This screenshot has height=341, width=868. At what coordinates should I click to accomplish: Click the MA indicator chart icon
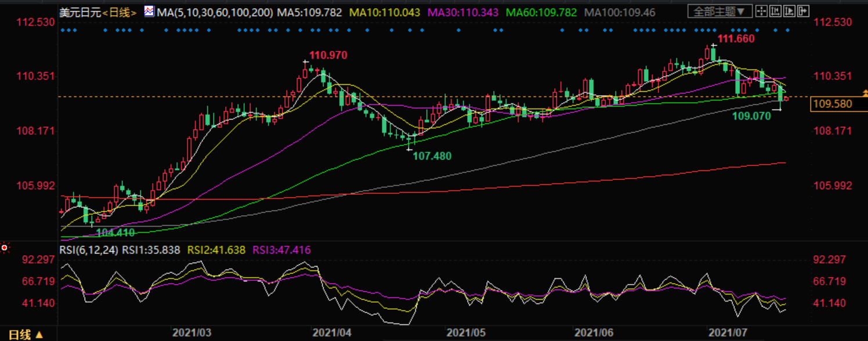[x=149, y=11]
